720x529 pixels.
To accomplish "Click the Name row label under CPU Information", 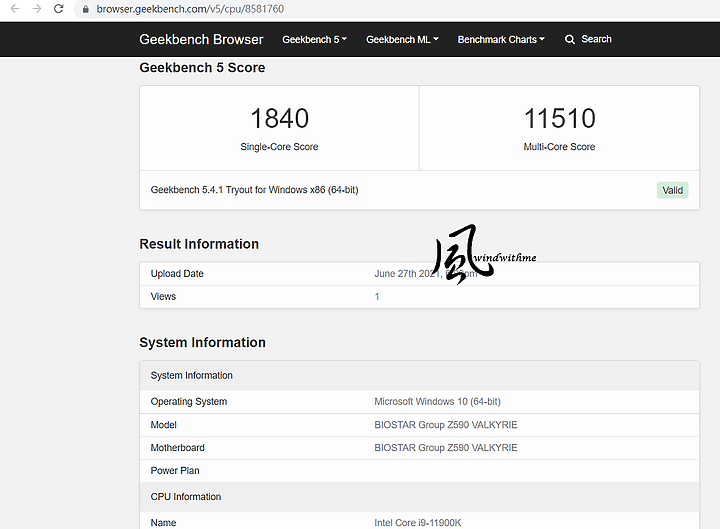I will [x=163, y=523].
